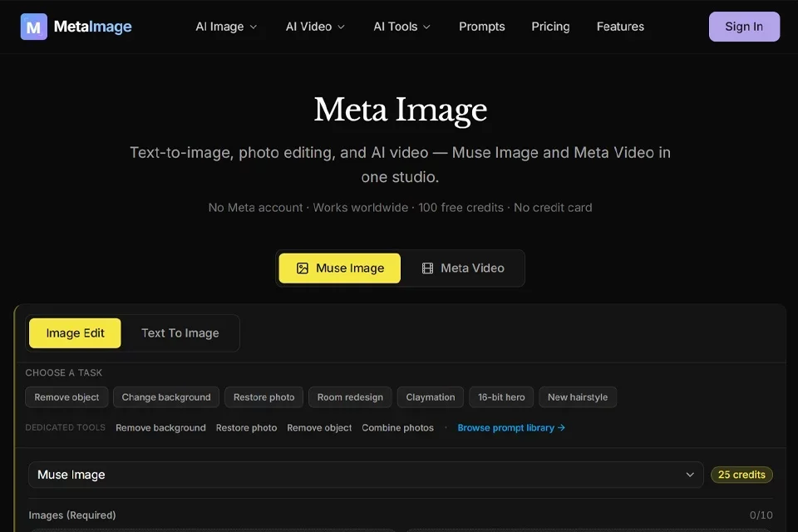Open the Combine photos dedicated tool
The height and width of the screenshot is (532, 798).
coord(397,427)
